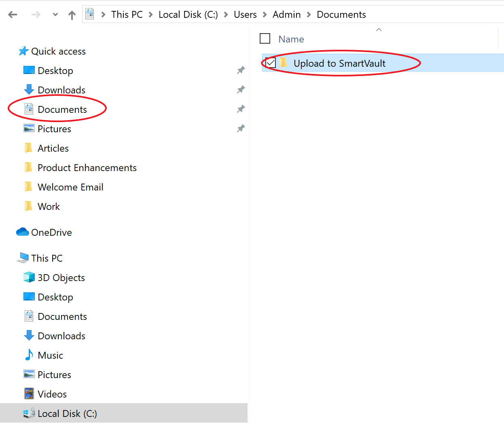Click the OneDrive cloud icon
Screen dimensions: 504x425
point(23,232)
